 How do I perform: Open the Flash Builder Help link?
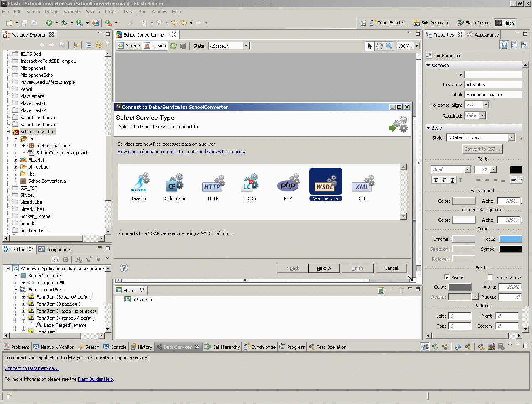coord(96,379)
